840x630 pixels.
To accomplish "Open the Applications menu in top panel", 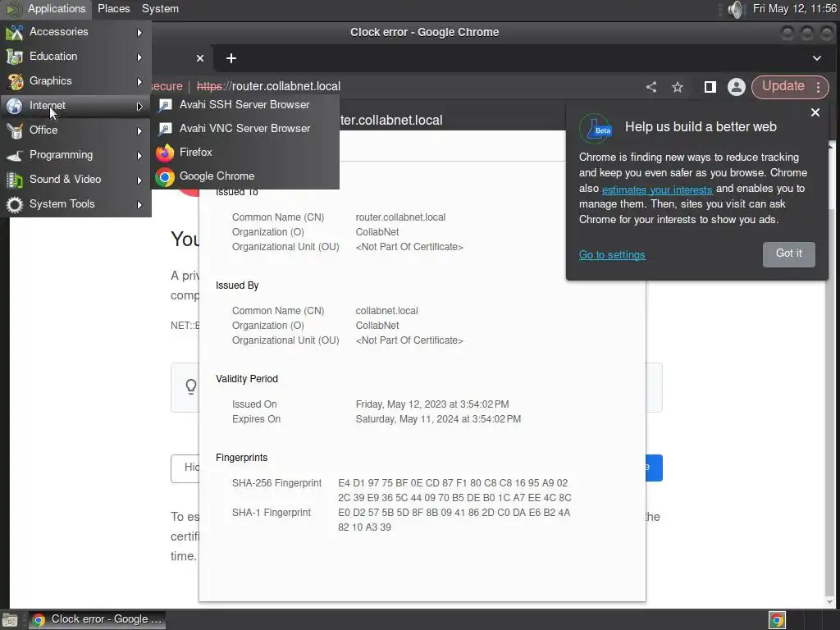I will [x=46, y=9].
